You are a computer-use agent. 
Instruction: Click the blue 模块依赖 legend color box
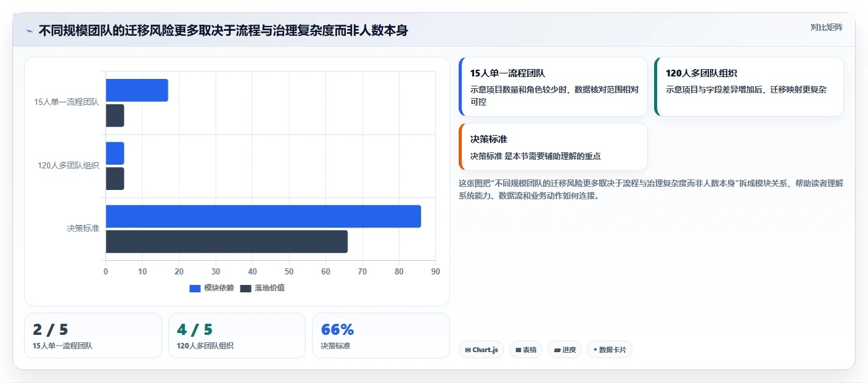pyautogui.click(x=195, y=289)
